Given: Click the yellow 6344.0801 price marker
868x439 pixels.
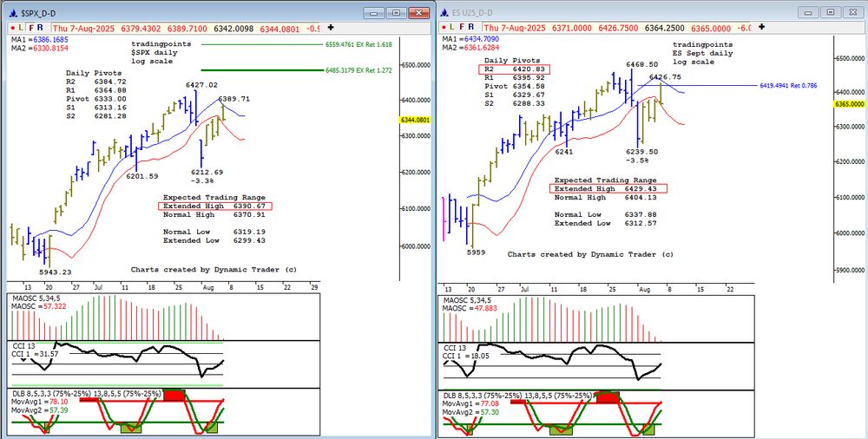Looking at the screenshot, I should click(415, 120).
